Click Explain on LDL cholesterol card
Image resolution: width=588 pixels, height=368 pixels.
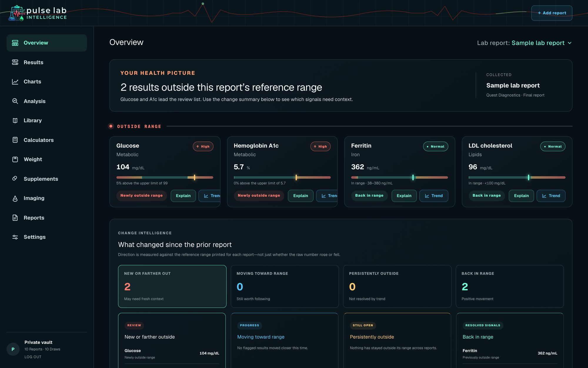[521, 196]
